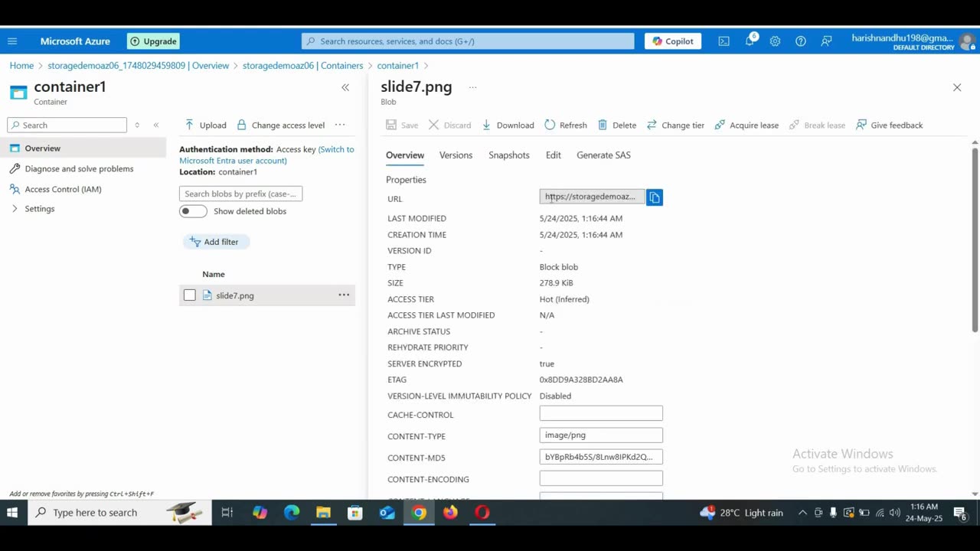Image resolution: width=980 pixels, height=551 pixels.
Task: Select the slide7.png blob name
Action: pyautogui.click(x=235, y=295)
